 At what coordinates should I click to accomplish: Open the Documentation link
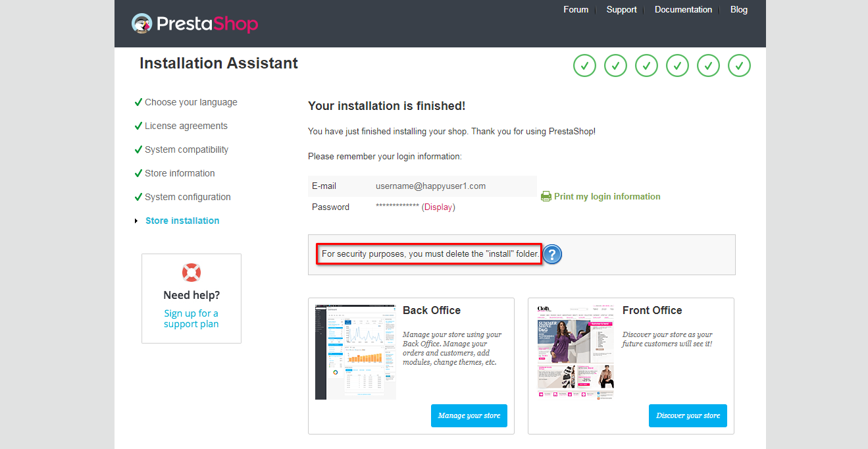[x=683, y=9]
